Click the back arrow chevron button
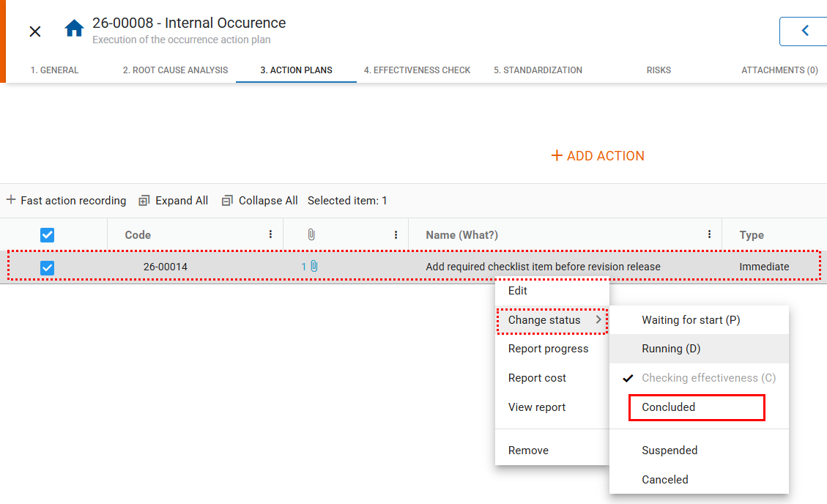Screen dimensions: 827x504 [x=804, y=31]
